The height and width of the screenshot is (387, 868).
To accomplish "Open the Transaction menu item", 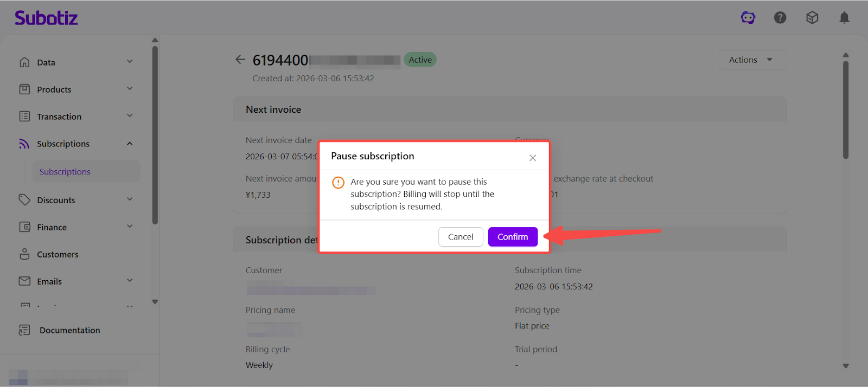I will click(x=59, y=117).
